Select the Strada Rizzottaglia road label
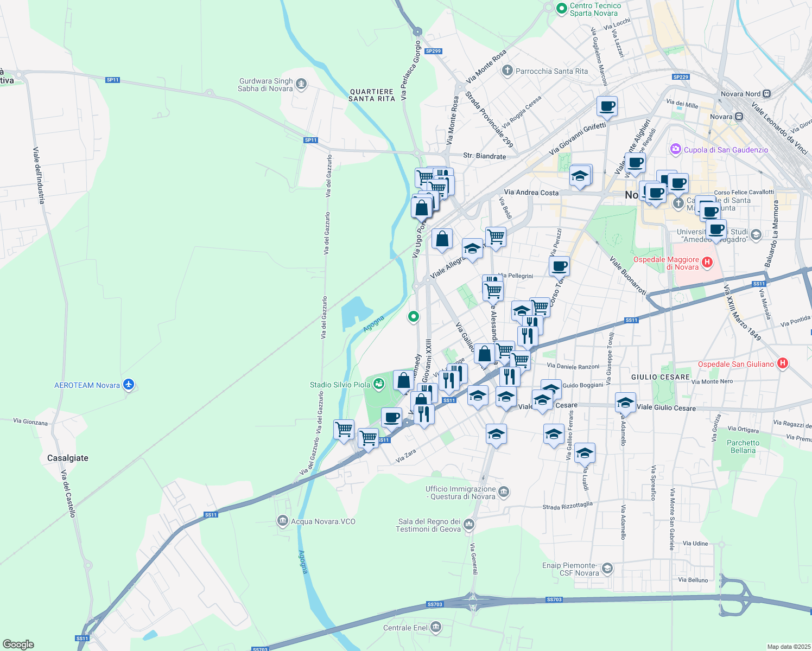 coord(568,506)
